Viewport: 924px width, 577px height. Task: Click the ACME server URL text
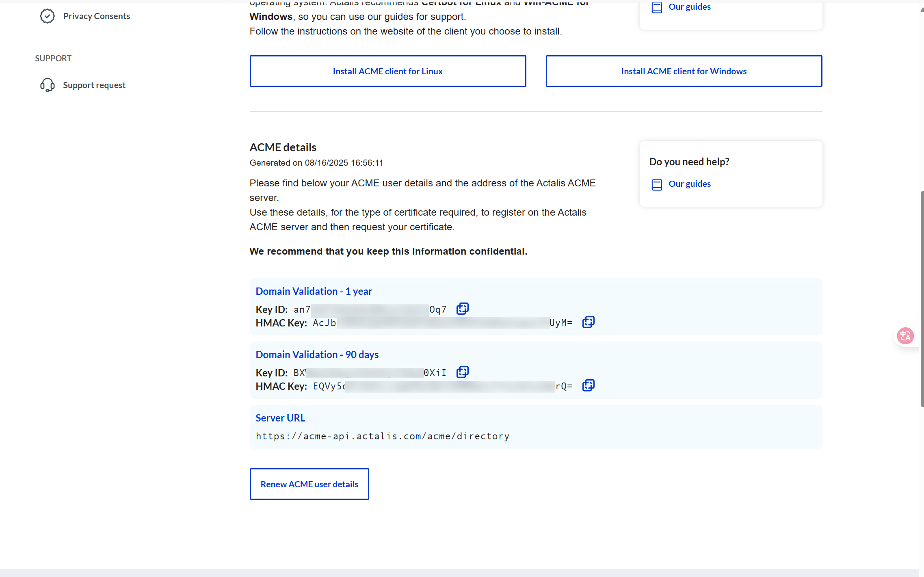point(382,436)
